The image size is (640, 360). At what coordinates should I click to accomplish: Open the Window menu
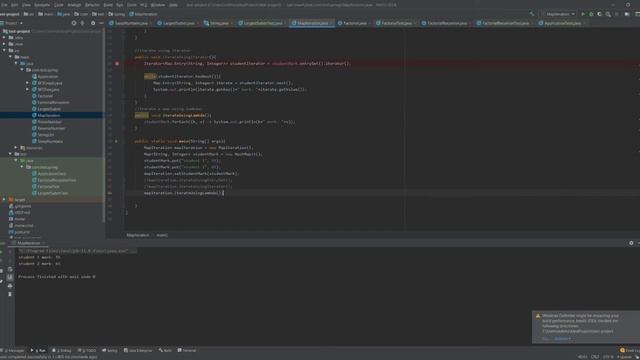tap(158, 5)
